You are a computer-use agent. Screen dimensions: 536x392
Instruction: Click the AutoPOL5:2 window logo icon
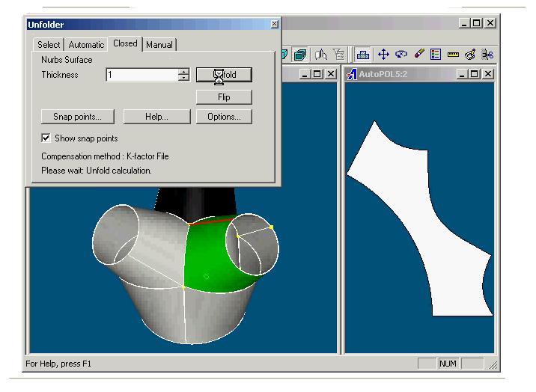pos(352,74)
